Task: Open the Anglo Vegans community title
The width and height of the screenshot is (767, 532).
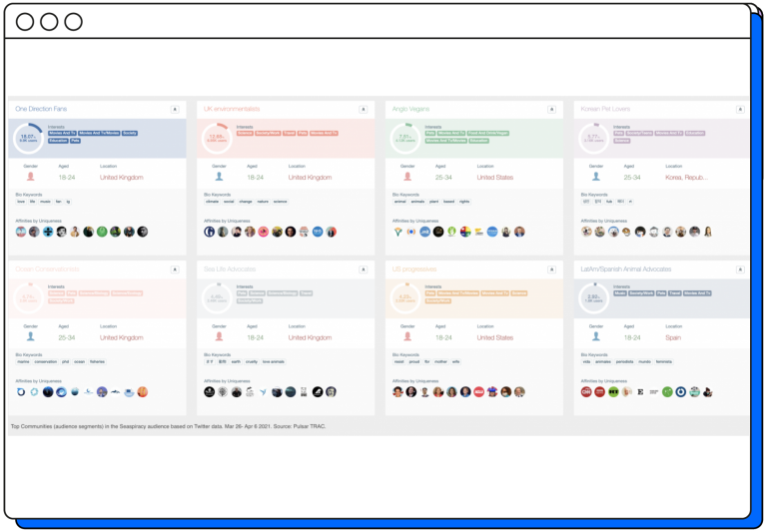Action: click(407, 109)
